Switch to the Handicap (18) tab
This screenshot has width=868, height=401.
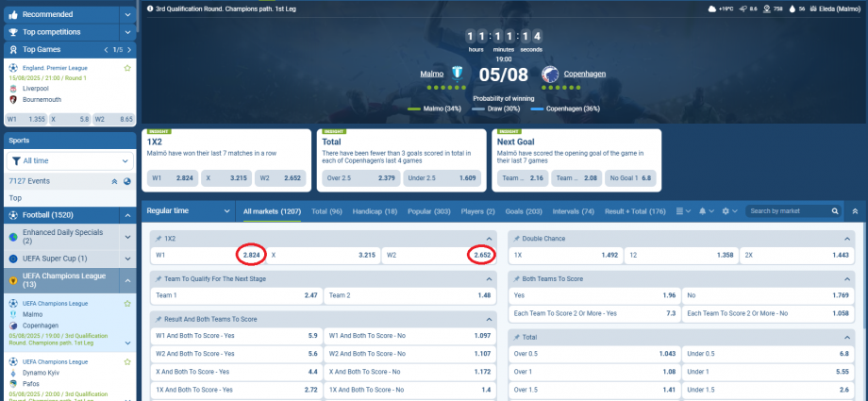[375, 211]
